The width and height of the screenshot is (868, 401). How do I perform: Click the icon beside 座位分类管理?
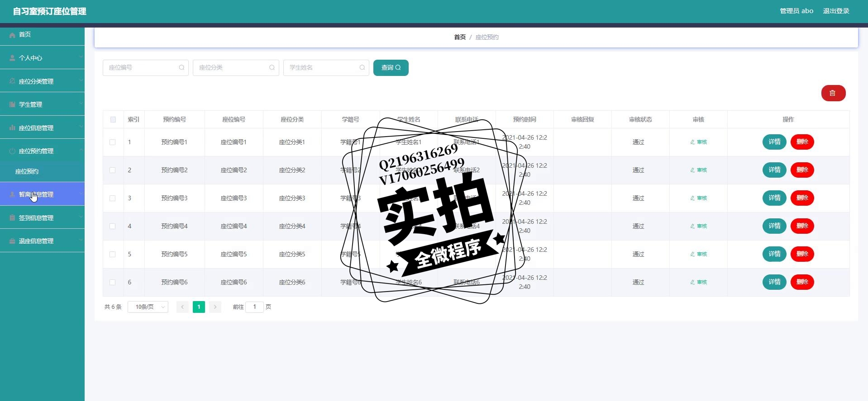pyautogui.click(x=12, y=81)
